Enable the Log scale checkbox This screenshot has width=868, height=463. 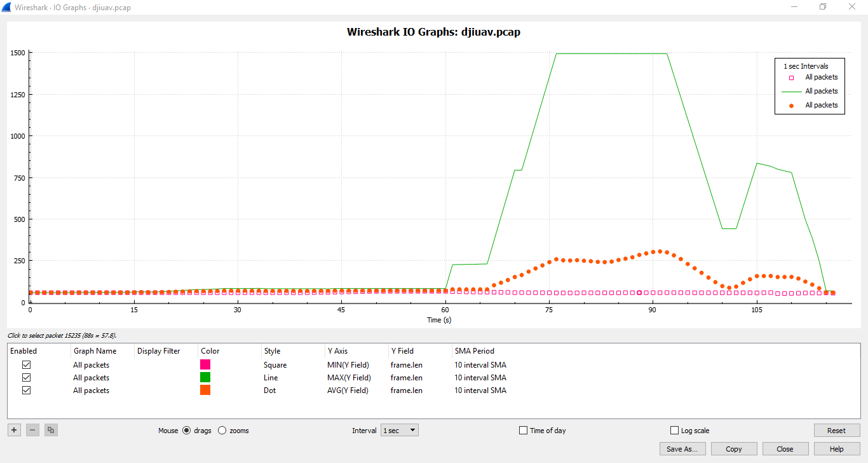pyautogui.click(x=675, y=431)
